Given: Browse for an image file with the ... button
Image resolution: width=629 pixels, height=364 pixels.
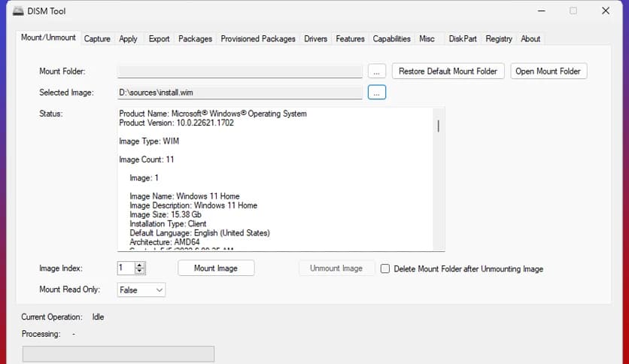Looking at the screenshot, I should tap(377, 93).
